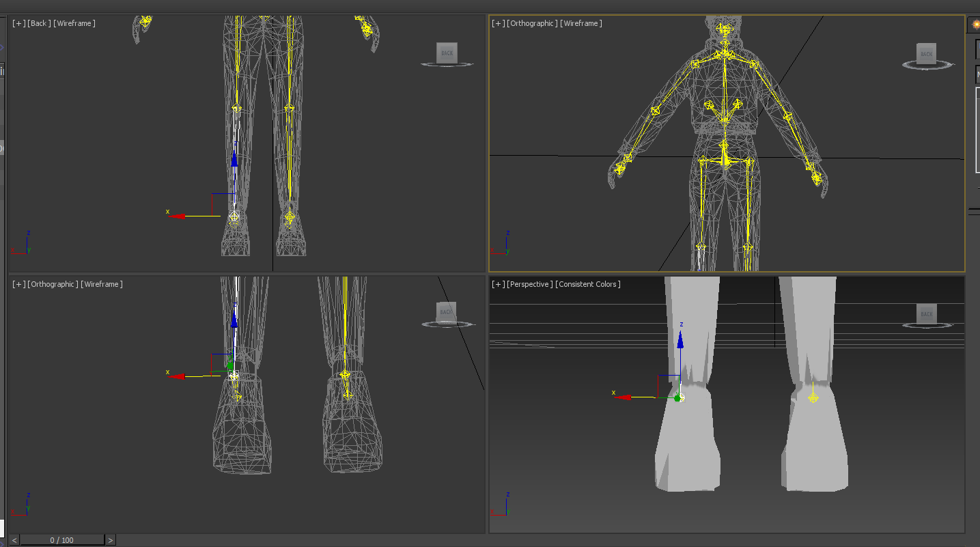Grab the blue Z-axis arrow in Perspective viewport
The width and height of the screenshot is (980, 547).
point(680,339)
